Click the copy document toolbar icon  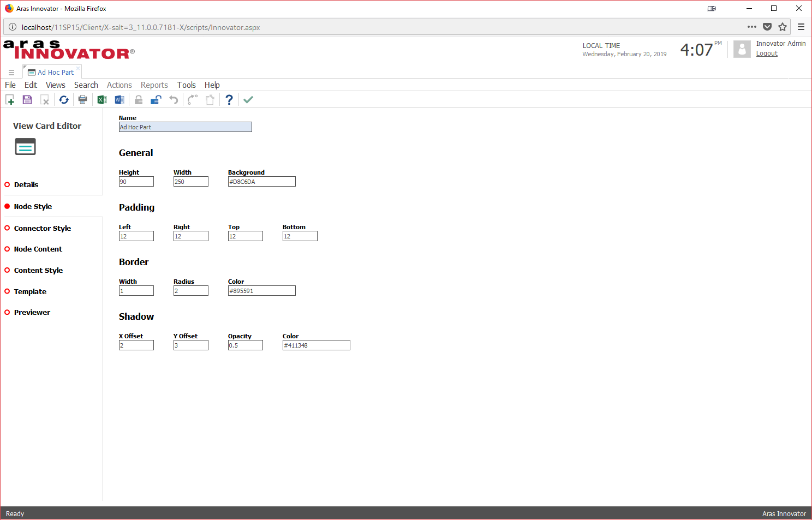[210, 100]
